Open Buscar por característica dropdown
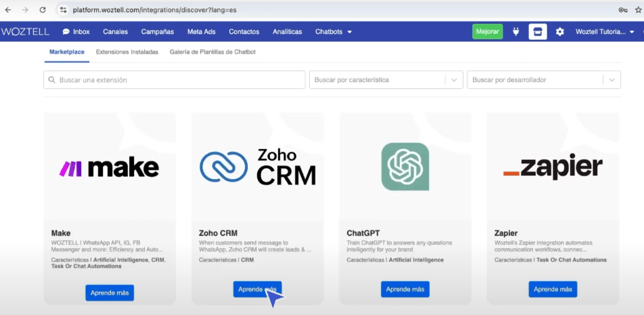The image size is (644, 315). point(386,80)
